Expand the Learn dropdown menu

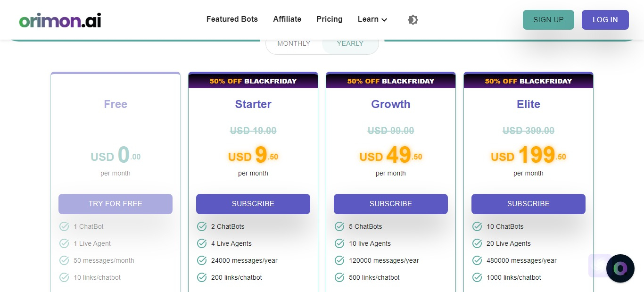[x=372, y=19]
